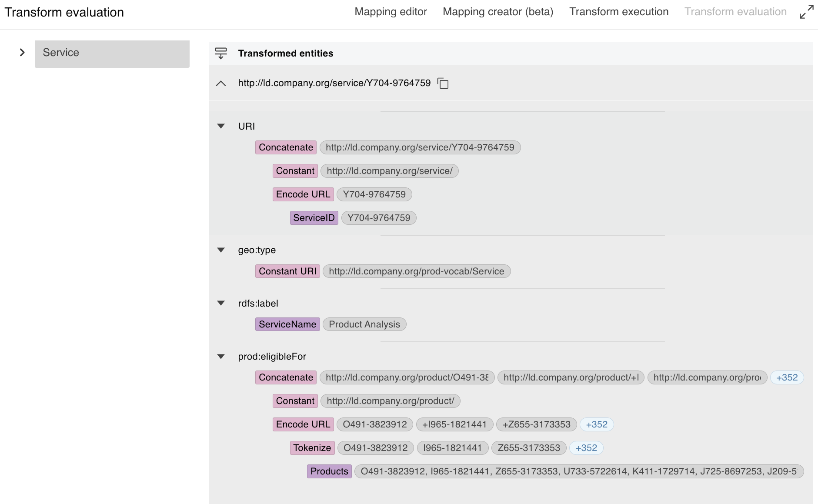Click the Concatenate operator tag under URI
818x504 pixels.
pyautogui.click(x=286, y=147)
